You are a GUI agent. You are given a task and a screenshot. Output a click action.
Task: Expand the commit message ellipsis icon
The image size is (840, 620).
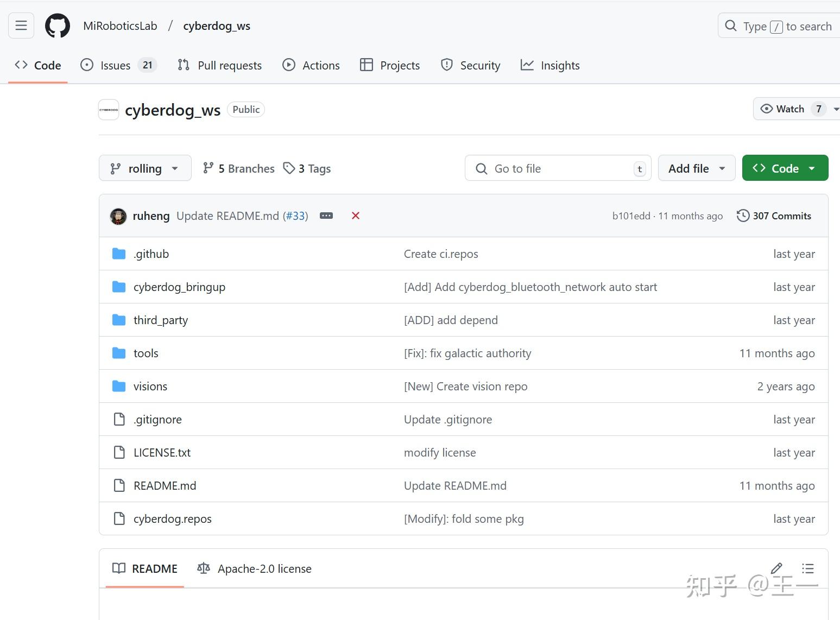tap(326, 216)
